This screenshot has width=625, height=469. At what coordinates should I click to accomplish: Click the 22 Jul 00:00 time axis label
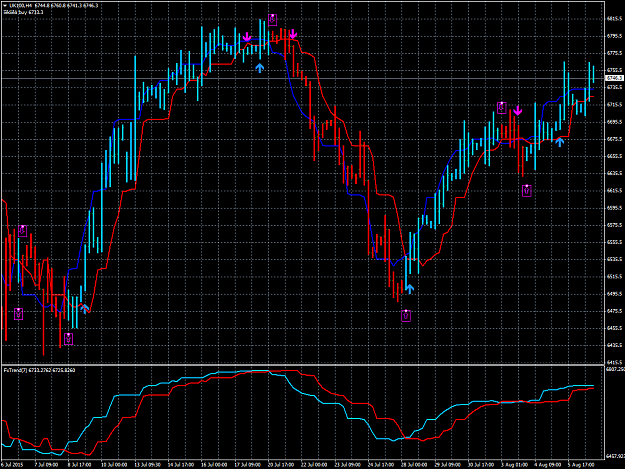(314, 465)
